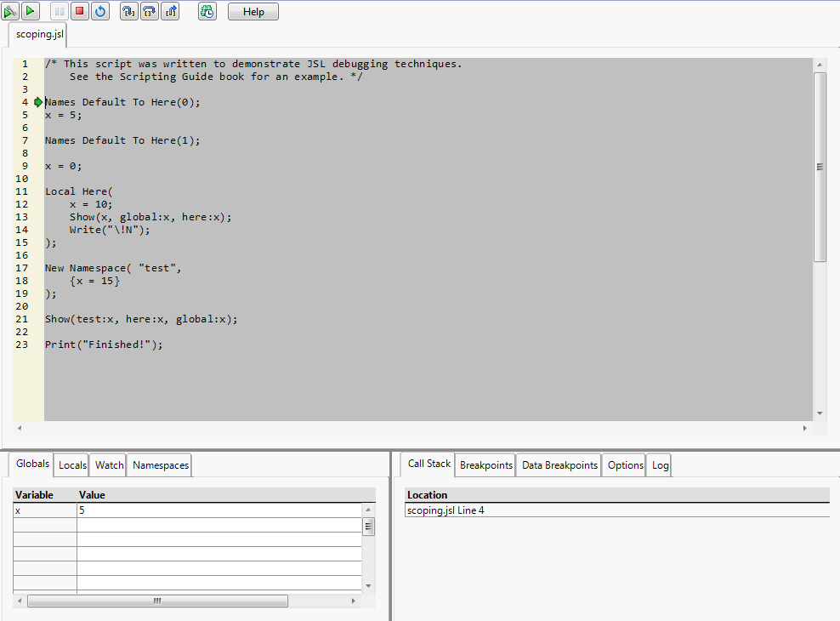
Task: Click Run without breakpoints icon
Action: (x=31, y=11)
